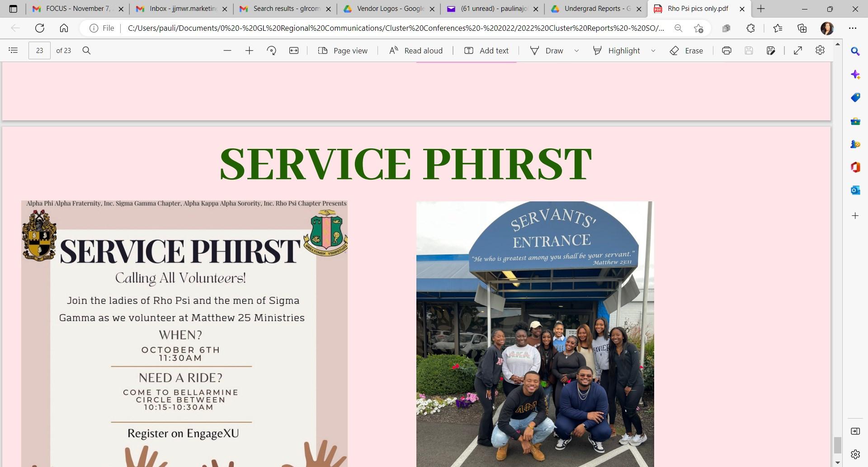
Task: Add a new sidebar app
Action: 855,216
